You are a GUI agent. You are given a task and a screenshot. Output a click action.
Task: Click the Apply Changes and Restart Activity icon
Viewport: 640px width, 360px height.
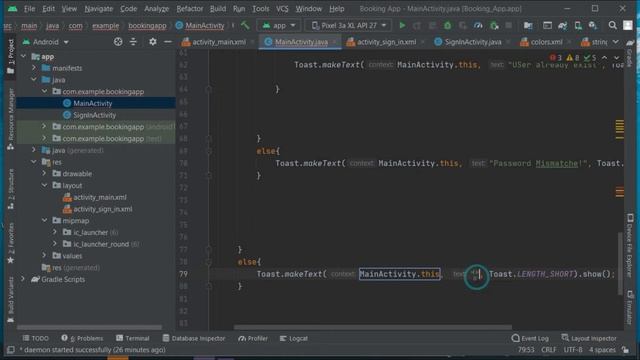417,25
